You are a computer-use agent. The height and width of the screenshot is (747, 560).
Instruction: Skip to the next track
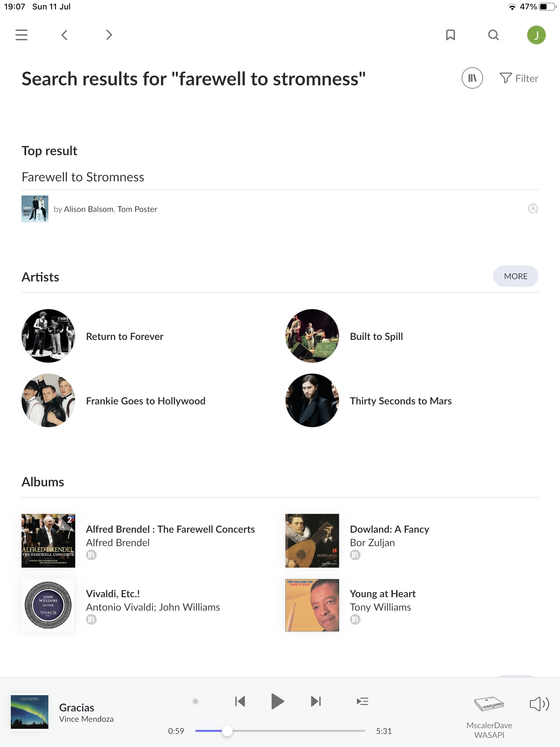(316, 701)
